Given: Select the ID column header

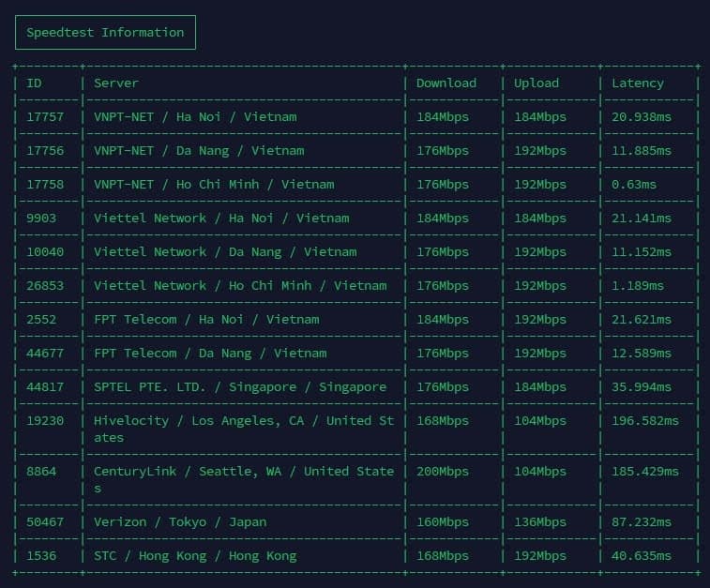Looking at the screenshot, I should coord(34,83).
